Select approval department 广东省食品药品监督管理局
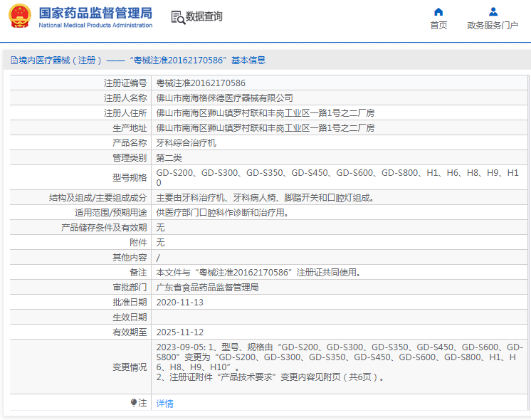 207,287
